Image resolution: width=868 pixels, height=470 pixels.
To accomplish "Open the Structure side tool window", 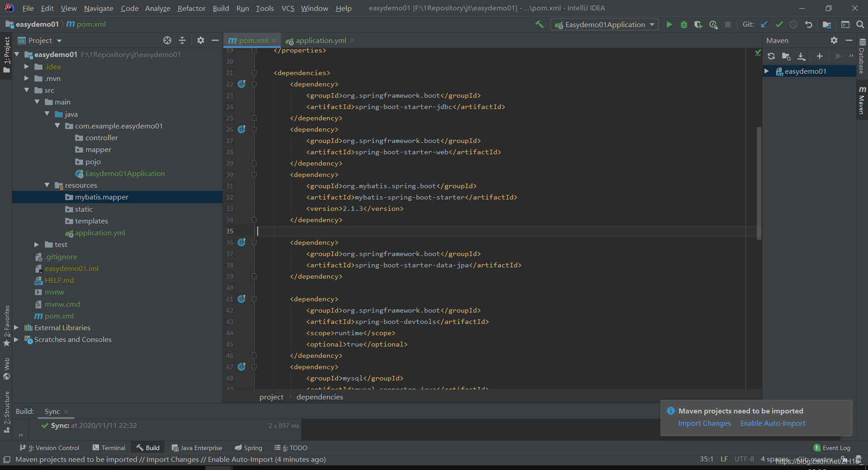I will [6, 412].
